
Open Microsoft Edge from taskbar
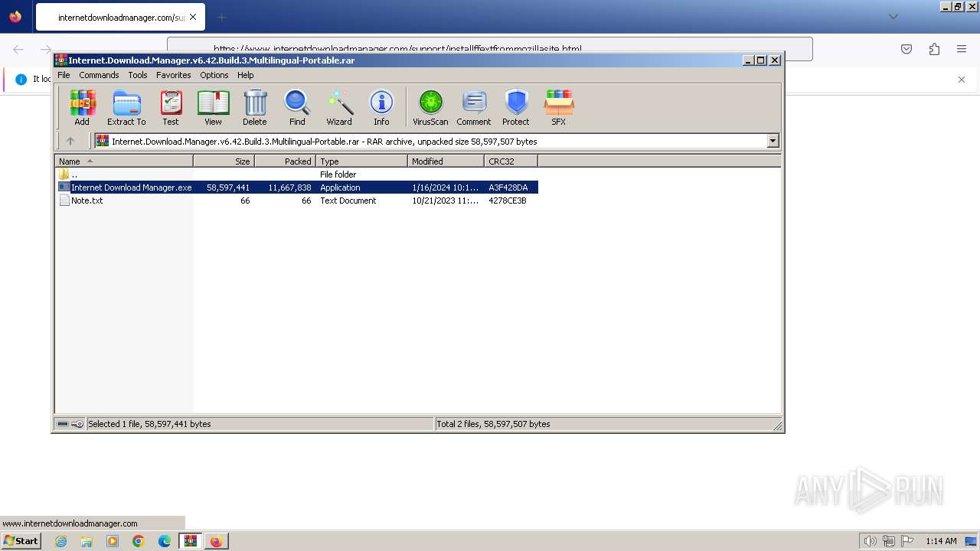coord(165,541)
